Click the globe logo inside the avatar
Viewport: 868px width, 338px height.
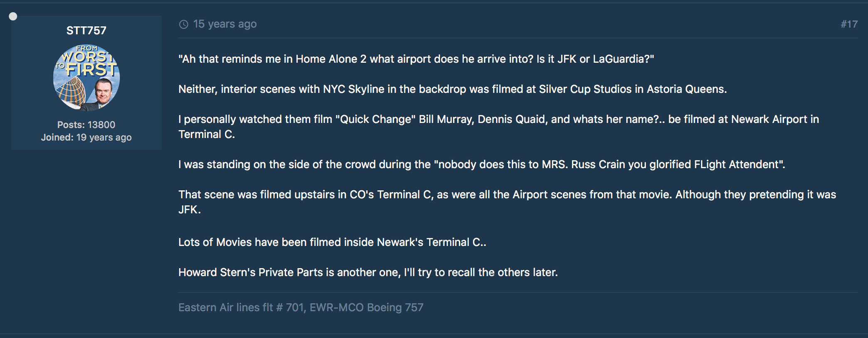(x=70, y=89)
